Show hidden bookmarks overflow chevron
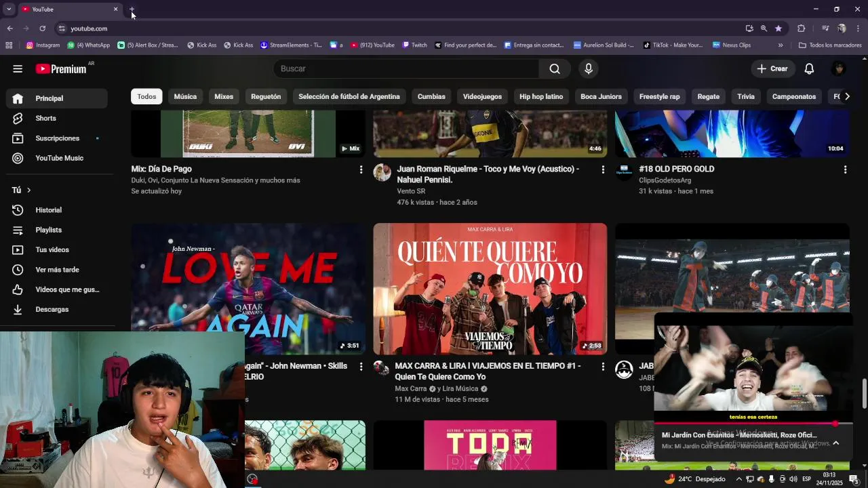Image resolution: width=868 pixels, height=488 pixels. tap(781, 45)
